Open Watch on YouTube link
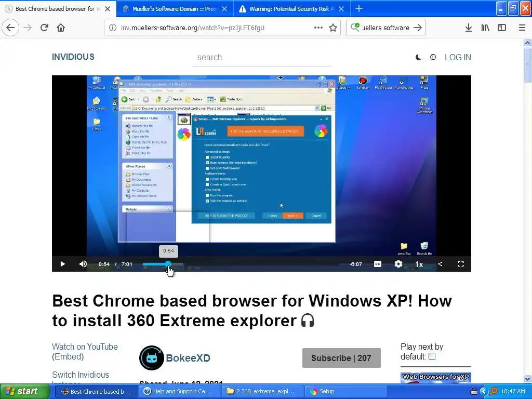 (x=85, y=347)
